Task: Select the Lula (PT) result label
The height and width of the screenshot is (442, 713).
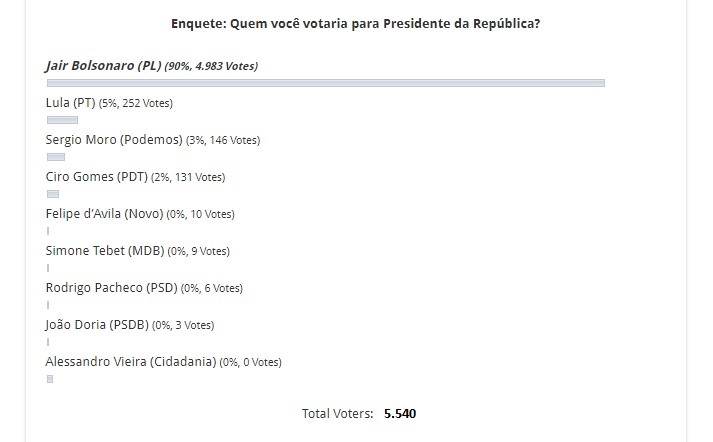Action: click(71, 103)
